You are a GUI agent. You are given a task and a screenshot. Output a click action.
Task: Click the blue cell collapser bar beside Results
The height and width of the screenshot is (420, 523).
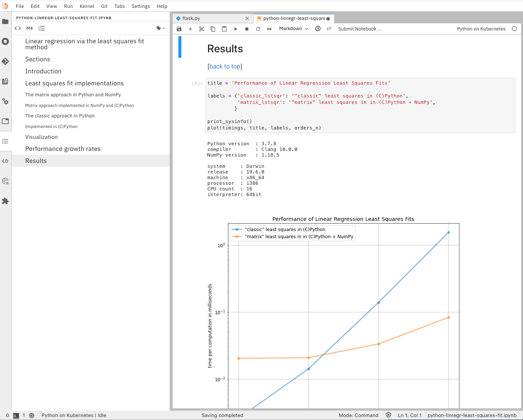(180, 47)
